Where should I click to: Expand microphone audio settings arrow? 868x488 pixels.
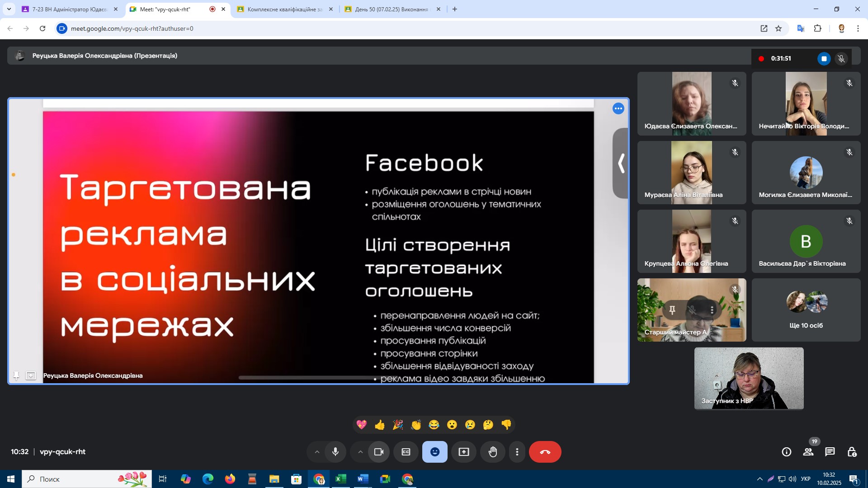tap(317, 452)
